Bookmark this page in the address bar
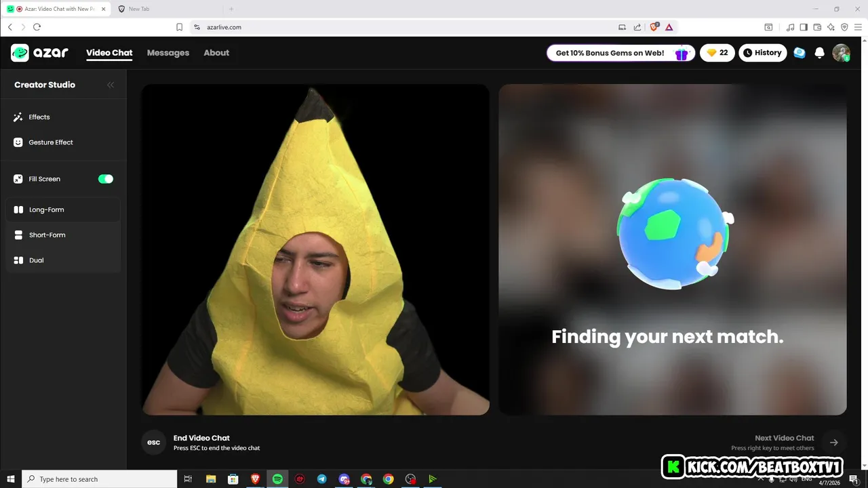The height and width of the screenshot is (488, 868). tap(179, 27)
